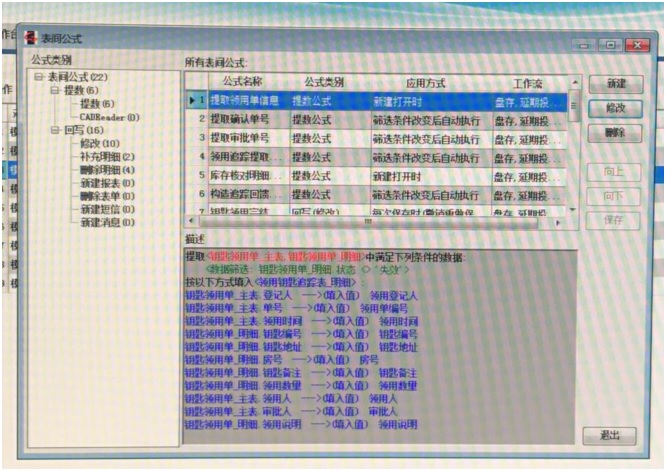Image resolution: width=666 pixels, height=471 pixels.
Task: Select 修改 (10) under 回写
Action: click(99, 143)
